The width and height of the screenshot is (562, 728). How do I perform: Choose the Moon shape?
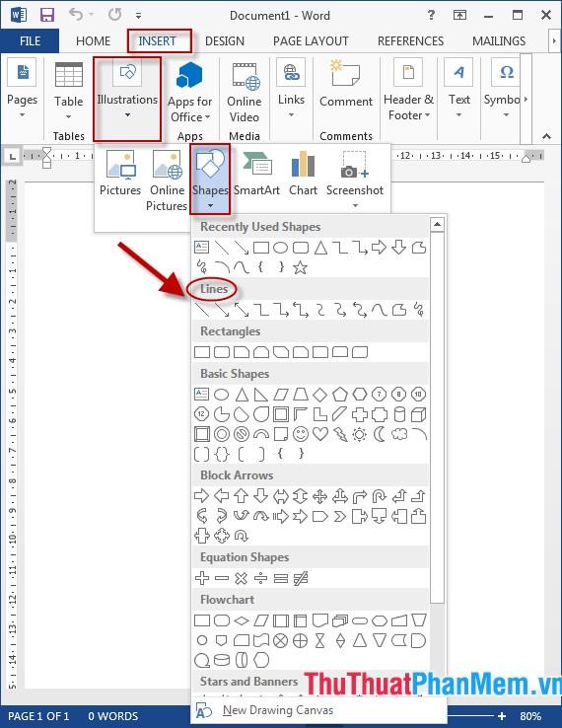tap(380, 435)
